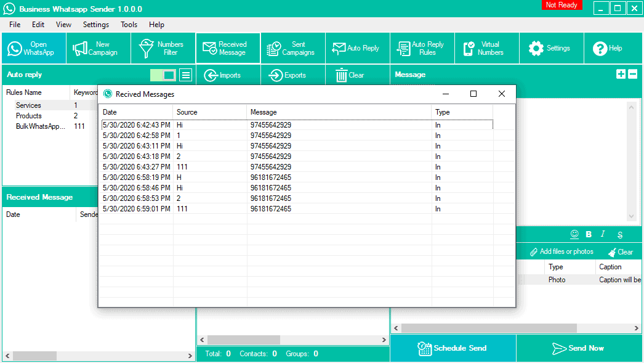The width and height of the screenshot is (644, 363).
Task: Close the Recived Messages dialog
Action: coord(502,94)
